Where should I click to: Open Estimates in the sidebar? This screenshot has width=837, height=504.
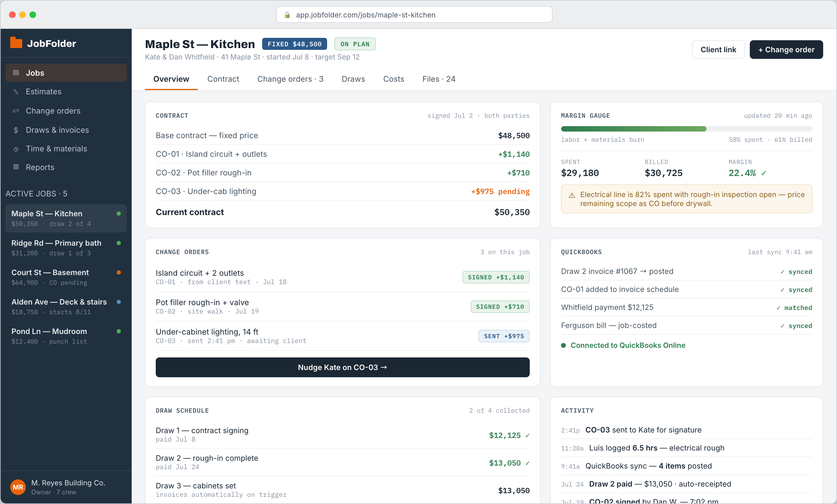tap(66, 92)
